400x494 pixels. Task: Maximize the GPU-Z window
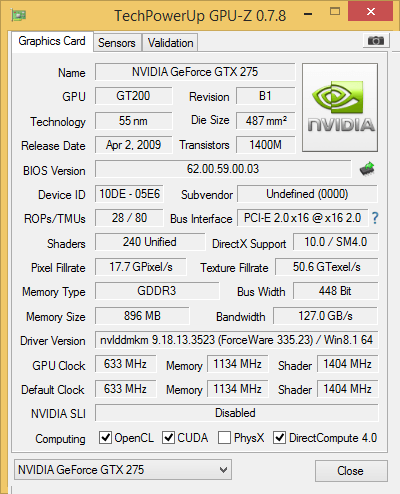coord(335,12)
